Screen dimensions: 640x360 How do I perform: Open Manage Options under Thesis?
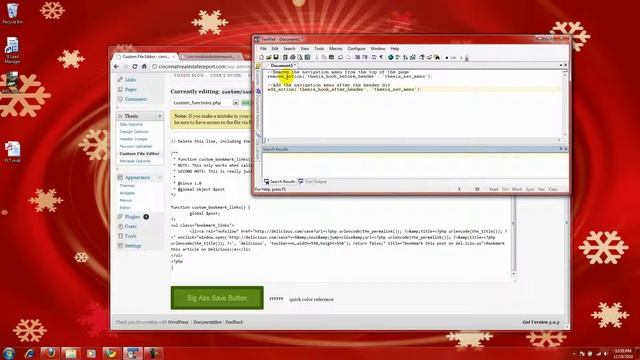tap(135, 161)
